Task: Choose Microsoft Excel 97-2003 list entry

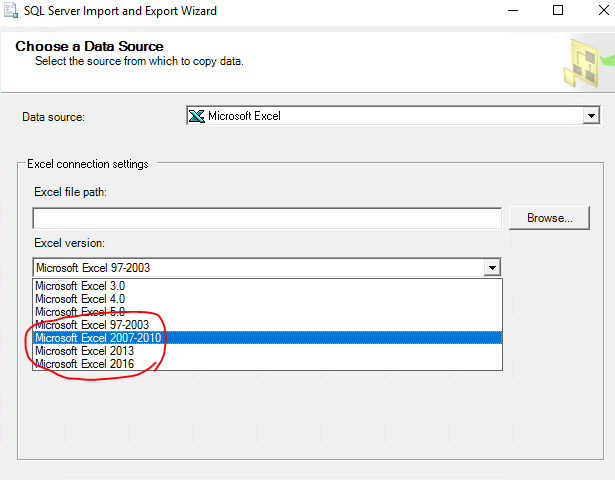Action: (267, 325)
